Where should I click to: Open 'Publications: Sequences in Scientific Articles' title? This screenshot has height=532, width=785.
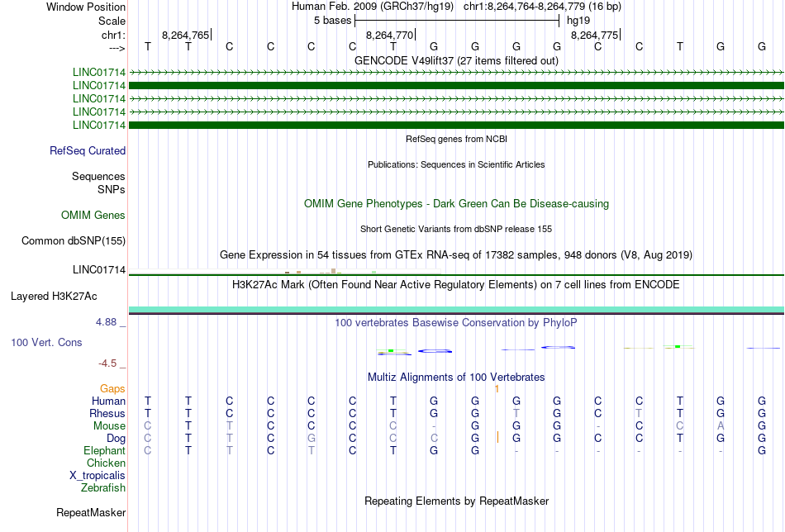tap(456, 164)
